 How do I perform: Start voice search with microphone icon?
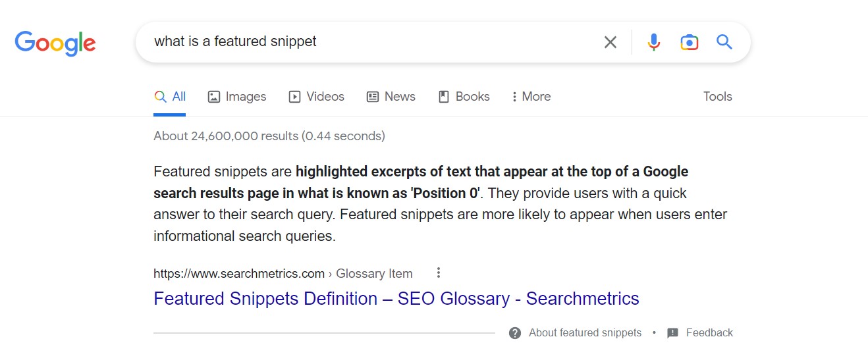(653, 42)
